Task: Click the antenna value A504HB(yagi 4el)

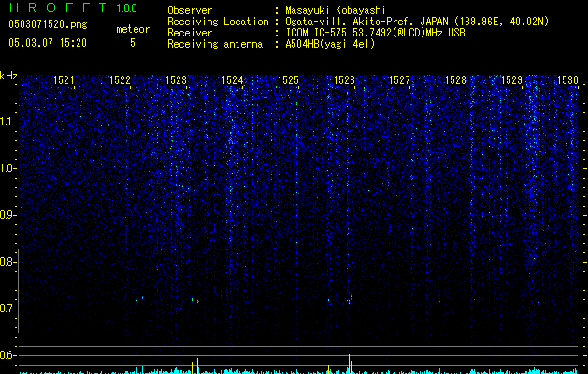Action: 330,44
